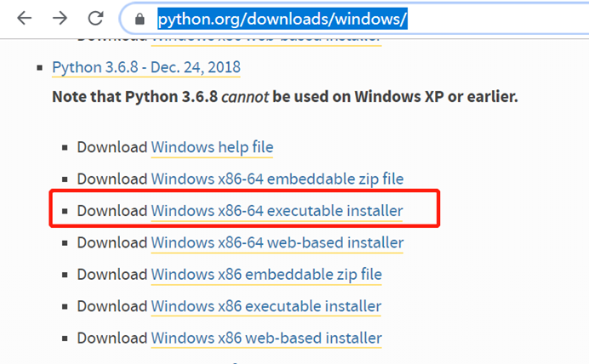Go back to the previous page
589x364 pixels.
25,18
